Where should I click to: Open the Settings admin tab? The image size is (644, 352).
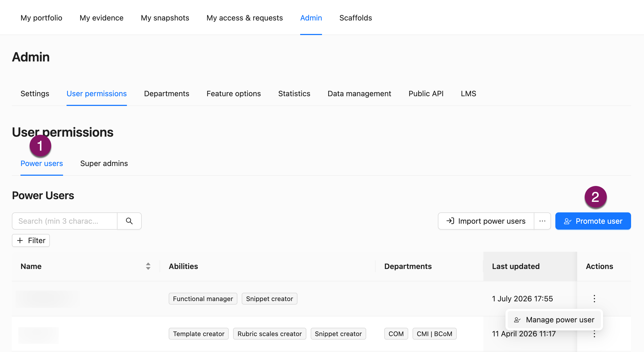(x=35, y=94)
